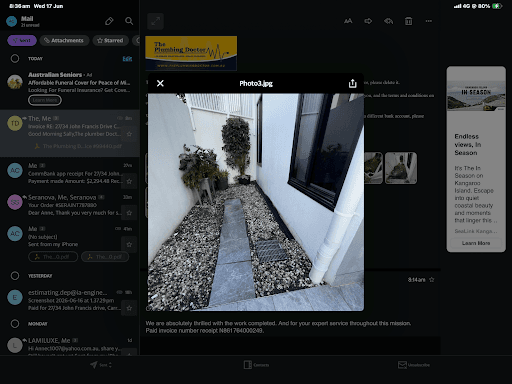The image size is (512, 384).
Task: Click Learn More on Australian Seniors ad
Action: click(x=45, y=100)
